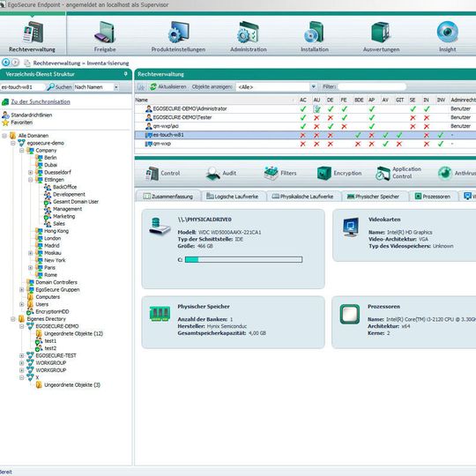Toggle GIT permission for qm-wxp computer
The image size is (476, 476).
coord(399,144)
